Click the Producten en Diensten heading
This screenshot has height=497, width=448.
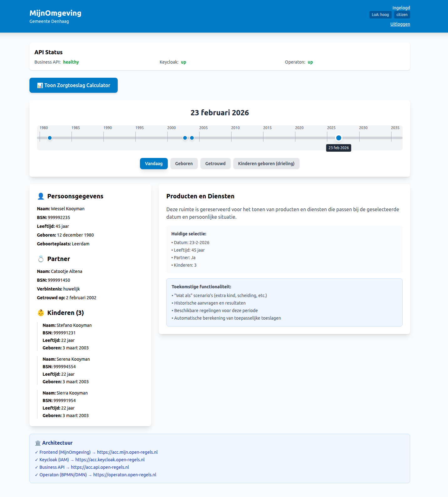click(200, 196)
